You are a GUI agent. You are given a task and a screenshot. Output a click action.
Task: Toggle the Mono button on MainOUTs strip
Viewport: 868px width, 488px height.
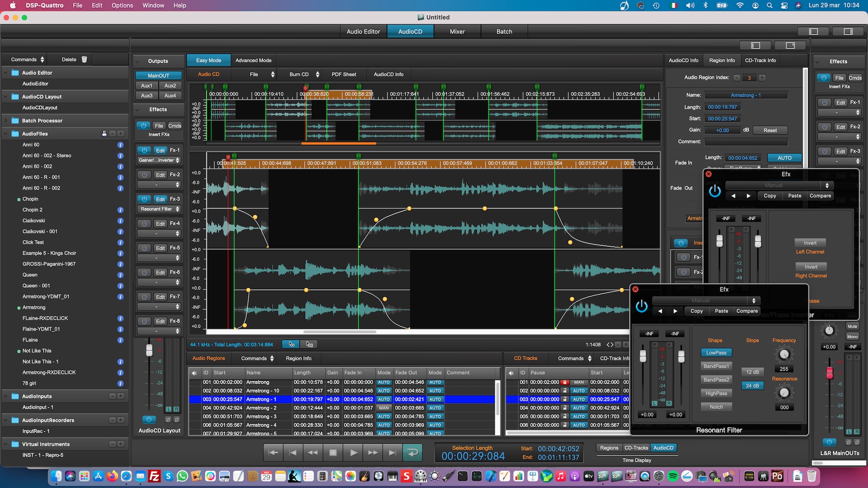[853, 337]
